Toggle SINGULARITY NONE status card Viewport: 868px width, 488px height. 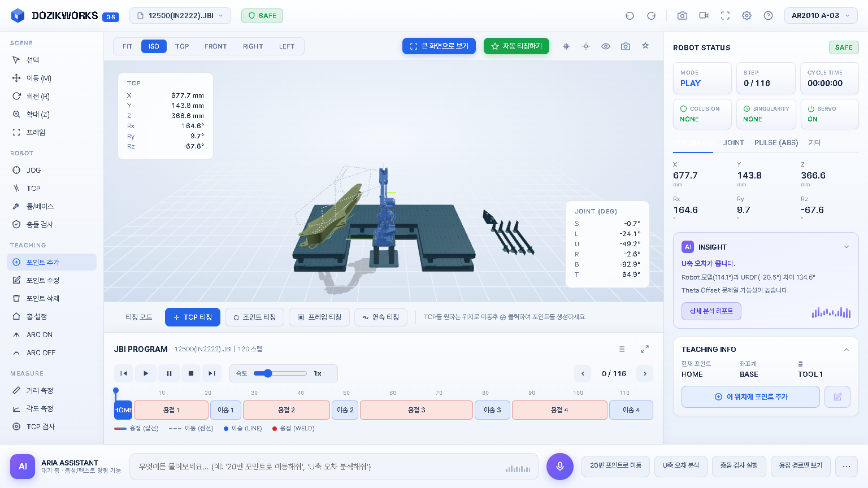(x=766, y=114)
